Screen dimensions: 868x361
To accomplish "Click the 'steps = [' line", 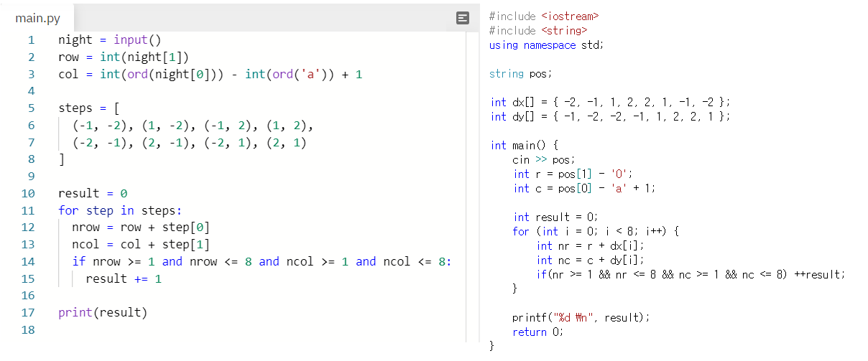I will (x=88, y=108).
